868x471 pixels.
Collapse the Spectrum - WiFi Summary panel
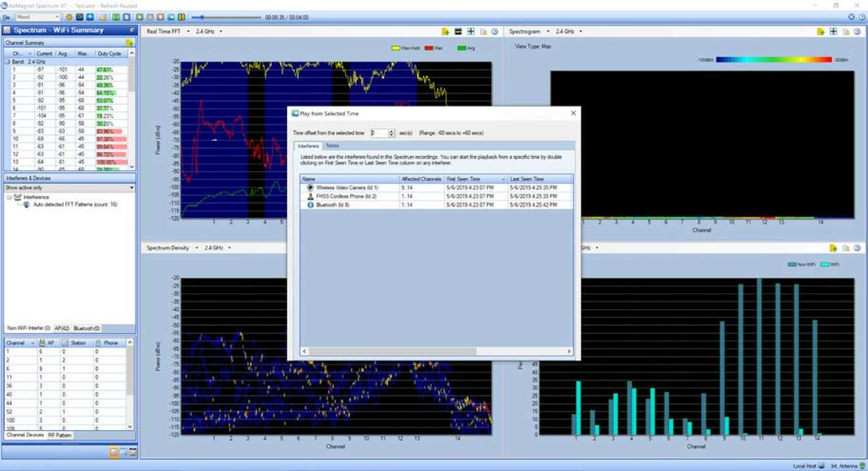(x=132, y=30)
